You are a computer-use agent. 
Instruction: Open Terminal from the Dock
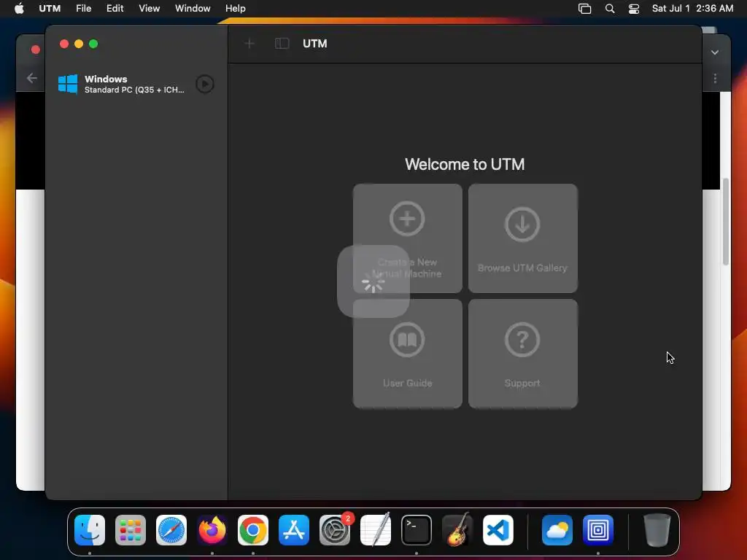(x=417, y=530)
